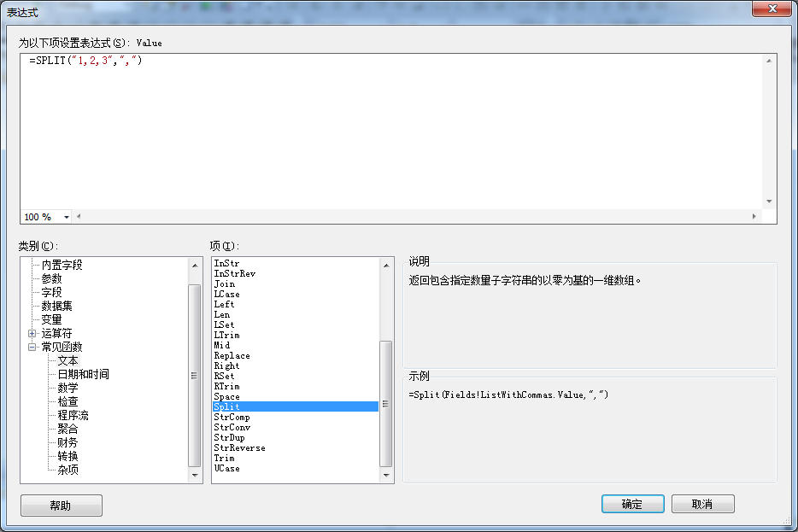Image resolution: width=798 pixels, height=532 pixels.
Task: Select highlighted Split in the item list
Action: [x=295, y=406]
